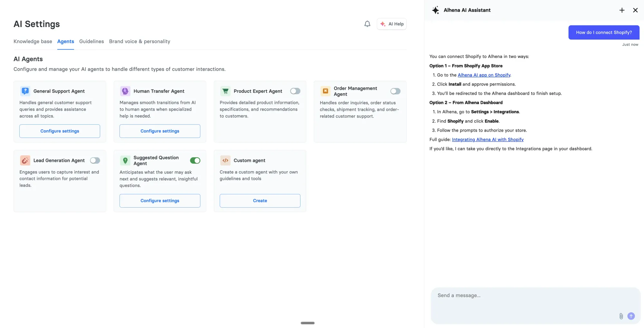Click the Custom agent code icon
644x328 pixels.
[x=225, y=160]
